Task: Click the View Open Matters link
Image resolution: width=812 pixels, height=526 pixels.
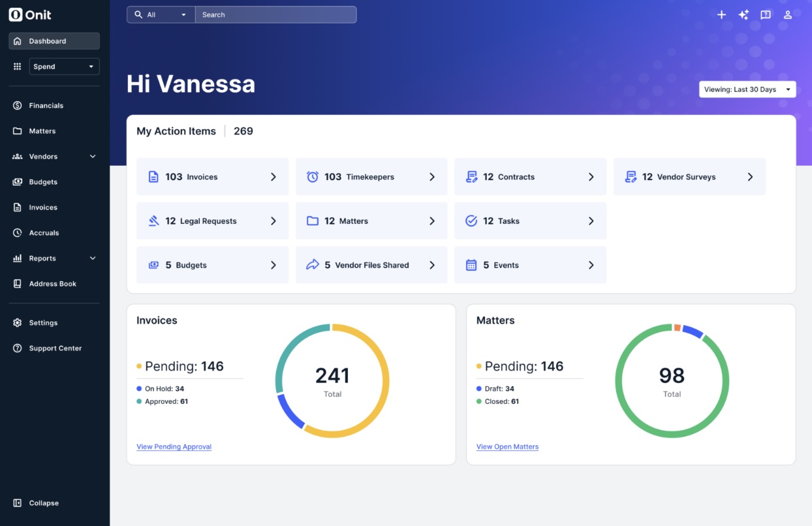Action: pos(507,447)
